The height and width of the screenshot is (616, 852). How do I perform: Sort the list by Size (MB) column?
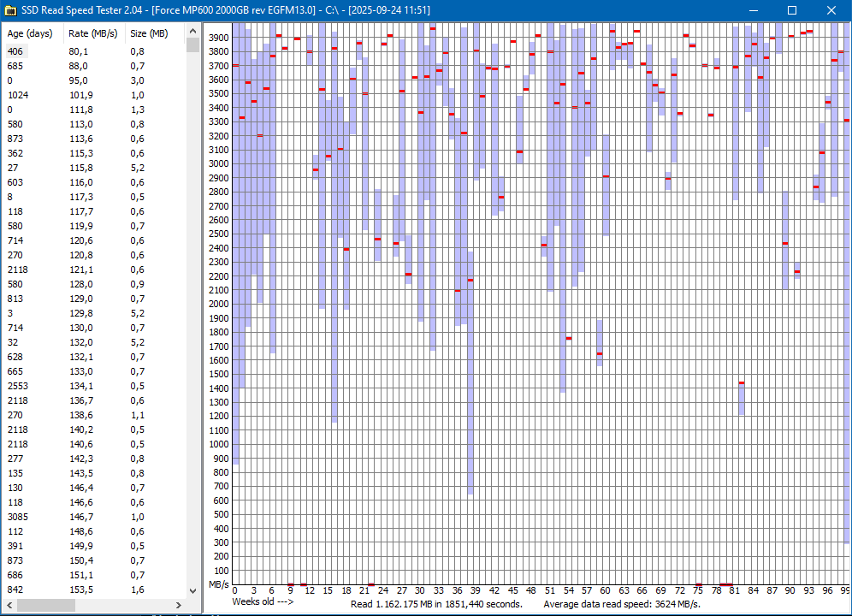(155, 33)
